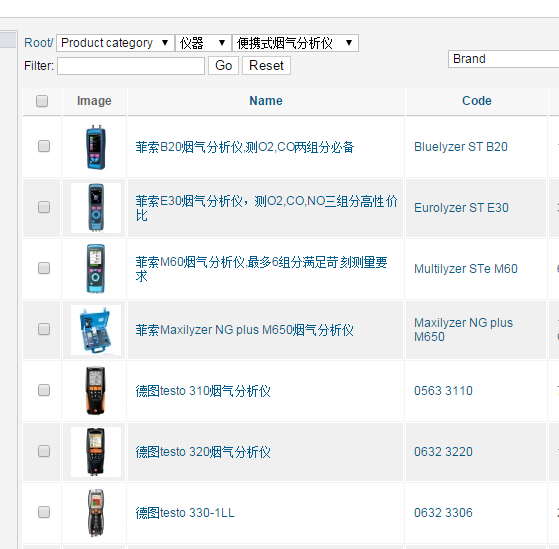Click code 0563 3110
The height and width of the screenshot is (549, 559).
[x=443, y=391]
